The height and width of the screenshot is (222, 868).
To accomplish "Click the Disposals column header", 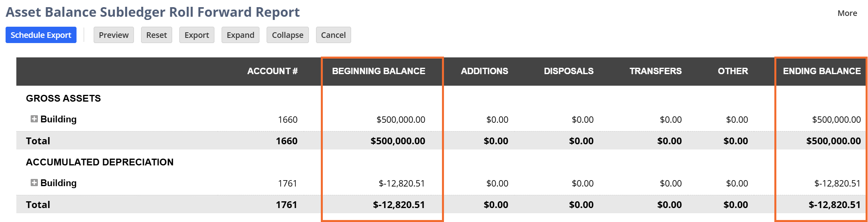I will click(x=569, y=71).
